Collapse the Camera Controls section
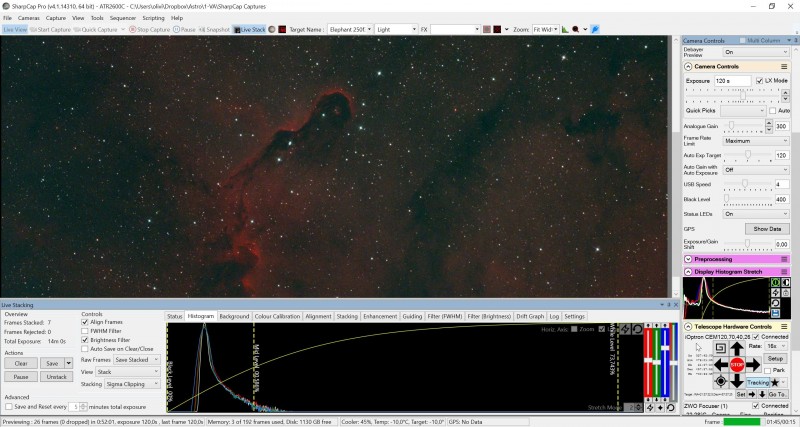 (x=688, y=67)
